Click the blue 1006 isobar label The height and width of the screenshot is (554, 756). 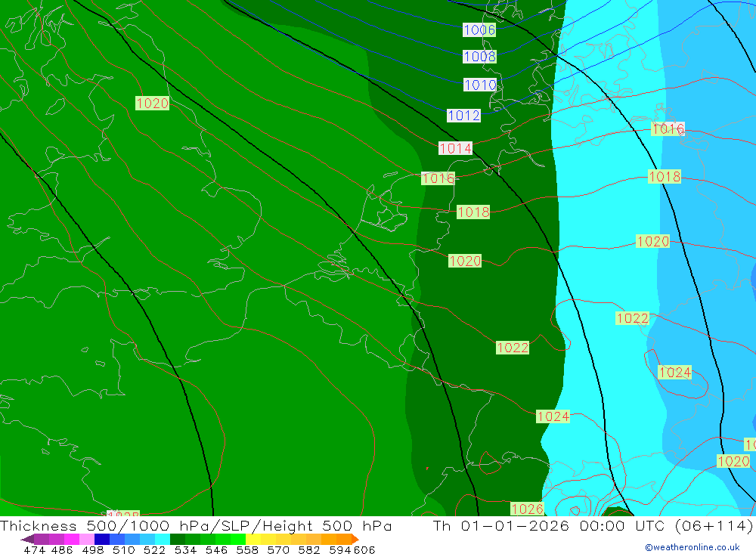(x=479, y=30)
